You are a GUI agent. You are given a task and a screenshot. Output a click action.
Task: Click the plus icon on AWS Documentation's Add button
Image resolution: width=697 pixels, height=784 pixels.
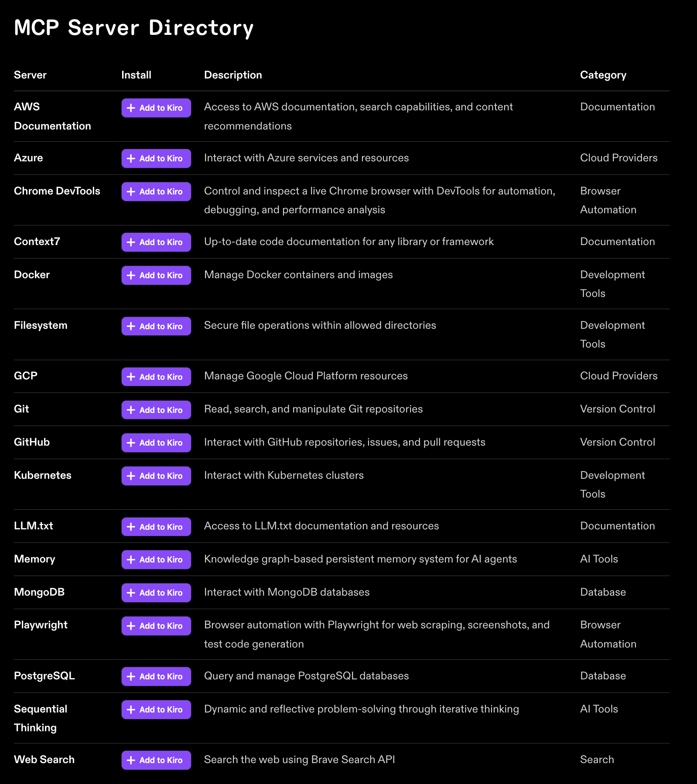pyautogui.click(x=132, y=108)
